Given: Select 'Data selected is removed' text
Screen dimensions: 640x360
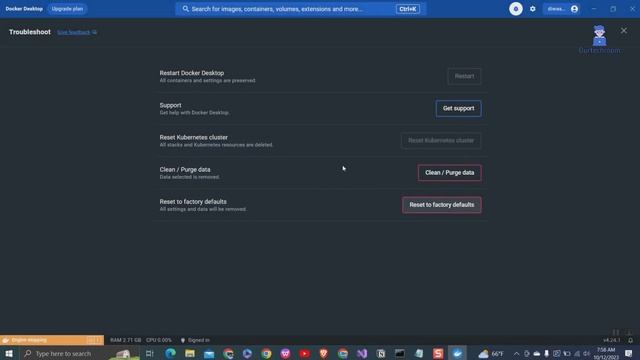Looking at the screenshot, I should pos(190,177).
